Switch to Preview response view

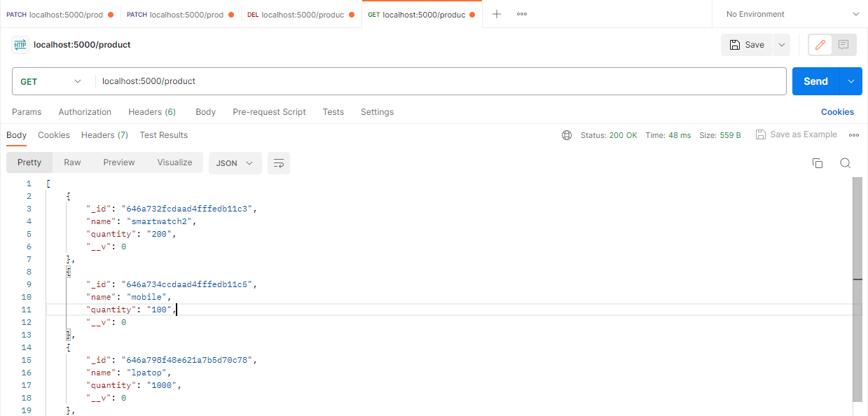(x=118, y=162)
